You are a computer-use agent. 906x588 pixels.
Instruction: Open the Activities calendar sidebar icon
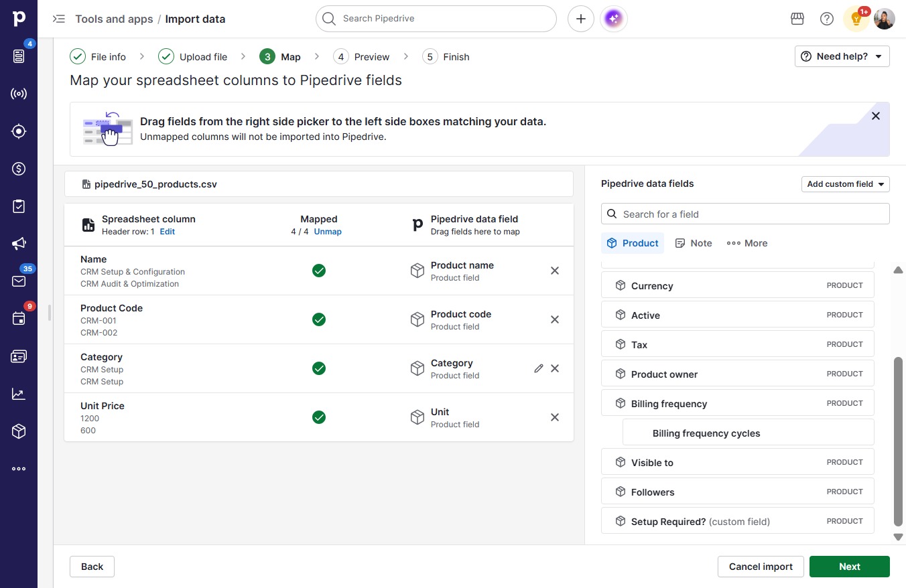pyautogui.click(x=19, y=319)
